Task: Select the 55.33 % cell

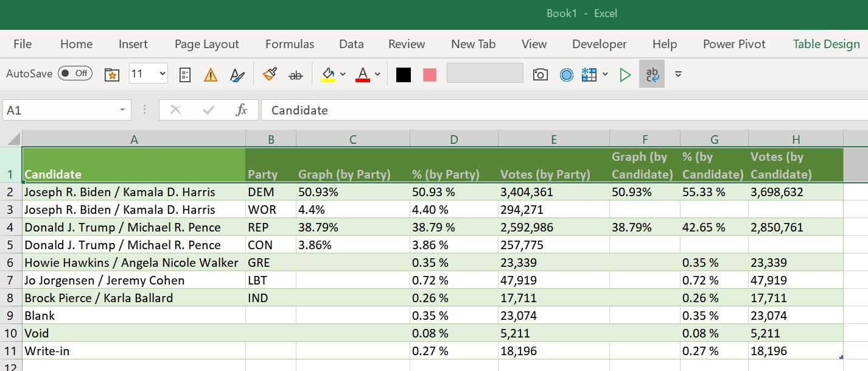Action: coord(715,192)
